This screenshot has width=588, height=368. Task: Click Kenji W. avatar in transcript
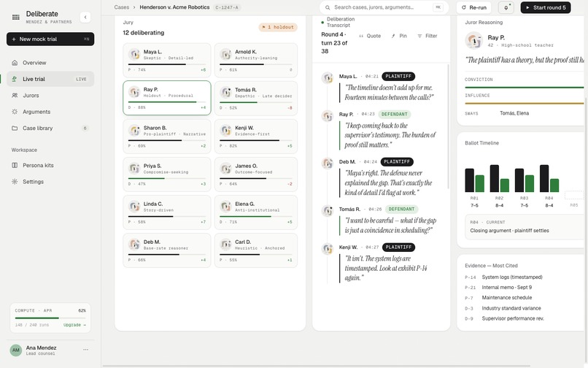click(x=328, y=248)
